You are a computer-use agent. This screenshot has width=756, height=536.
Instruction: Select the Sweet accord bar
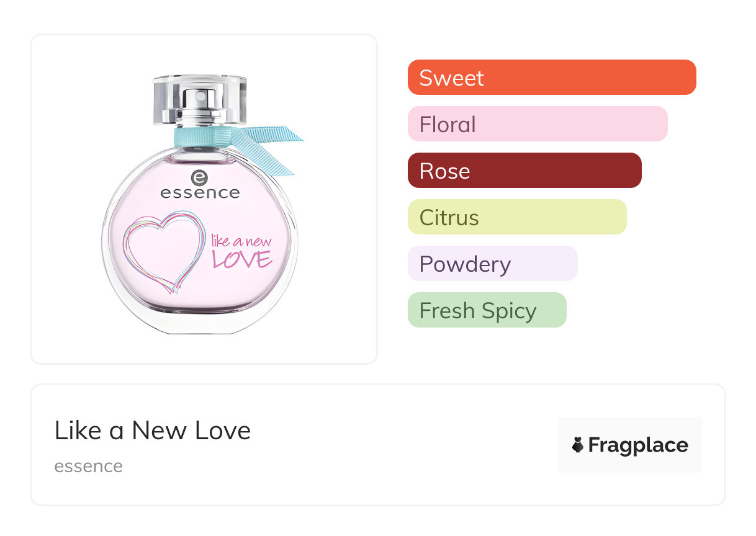tap(551, 78)
